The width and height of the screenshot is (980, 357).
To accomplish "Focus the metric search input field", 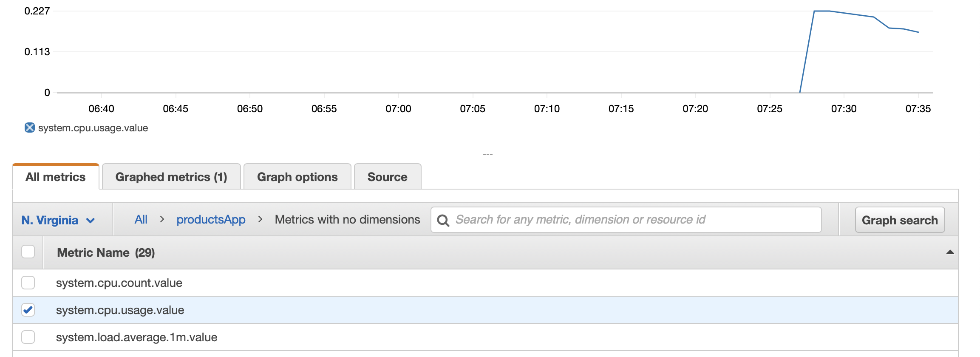I will tap(626, 220).
